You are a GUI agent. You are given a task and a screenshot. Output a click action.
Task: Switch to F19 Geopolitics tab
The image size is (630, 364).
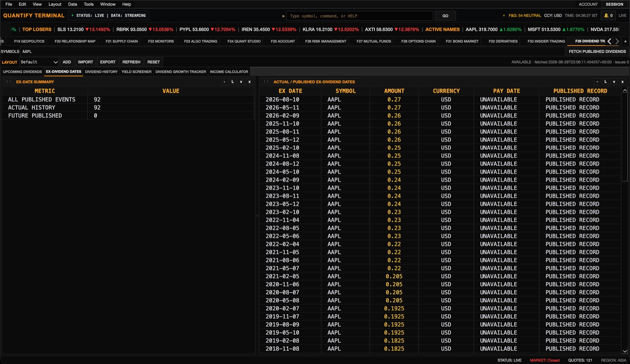pos(29,41)
